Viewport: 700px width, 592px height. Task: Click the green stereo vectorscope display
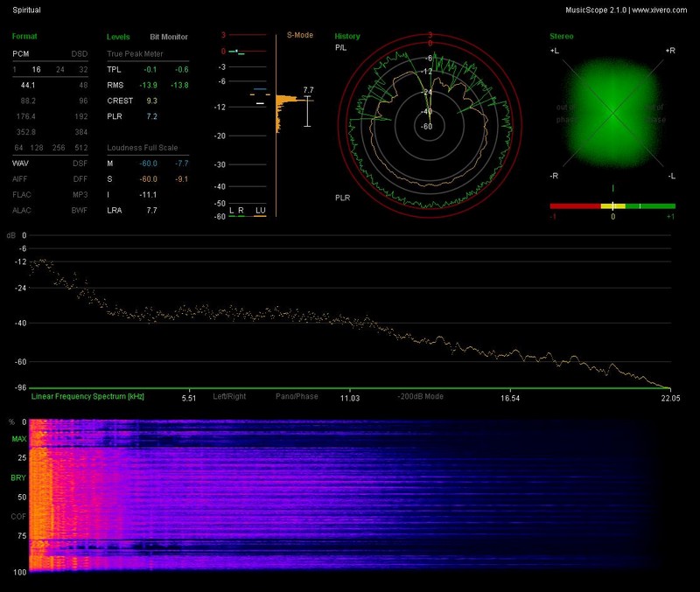613,114
